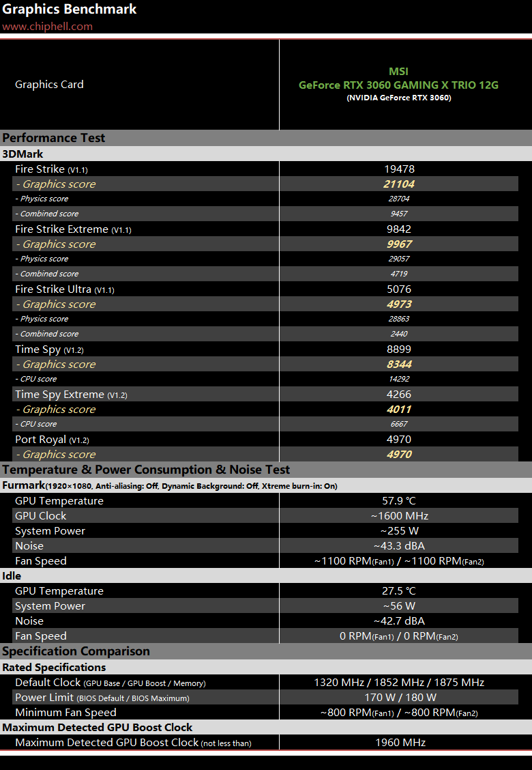532x770 pixels.
Task: Click the Fire Strike Extreme score 9842
Action: pos(399,229)
